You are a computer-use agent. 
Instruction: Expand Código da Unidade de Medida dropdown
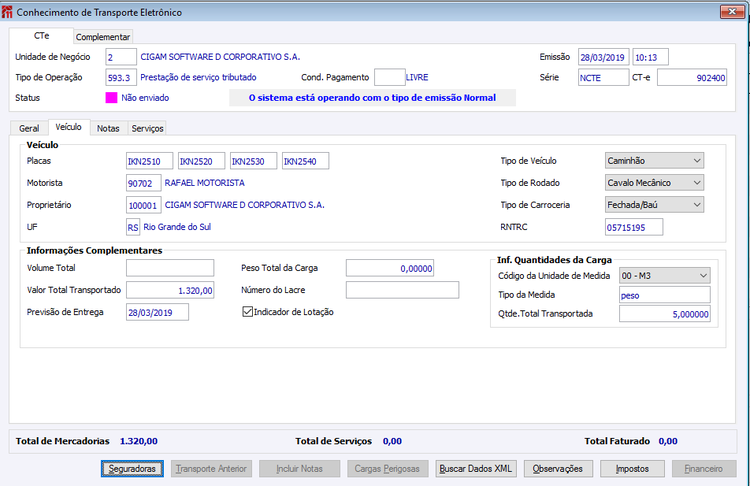664,276
